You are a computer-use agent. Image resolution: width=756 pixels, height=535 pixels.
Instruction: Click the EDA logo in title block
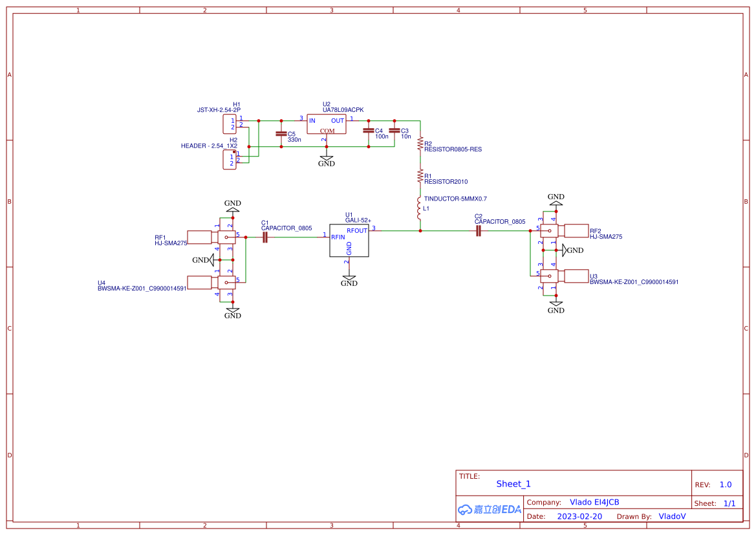tap(490, 509)
